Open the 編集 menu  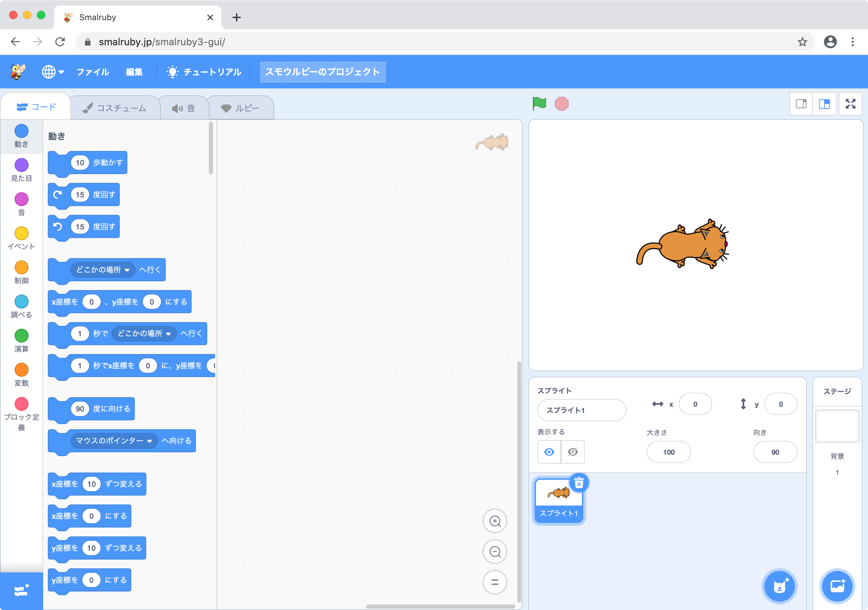click(134, 71)
